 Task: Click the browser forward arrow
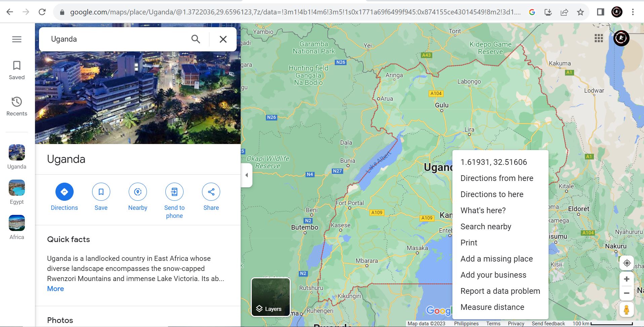coord(26,12)
